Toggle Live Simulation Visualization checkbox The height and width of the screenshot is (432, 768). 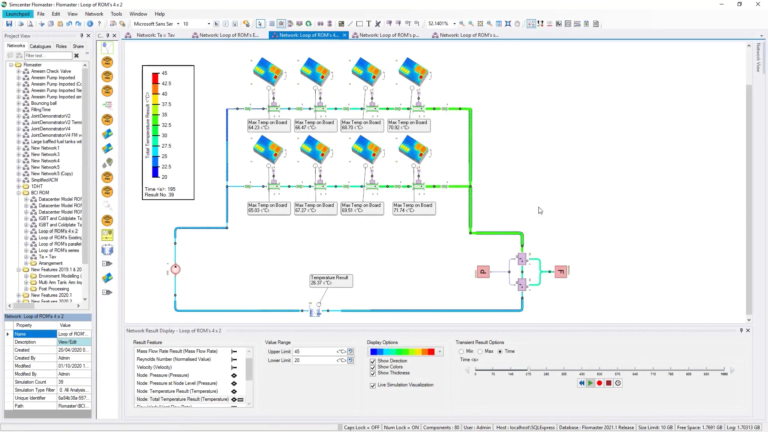pos(373,385)
